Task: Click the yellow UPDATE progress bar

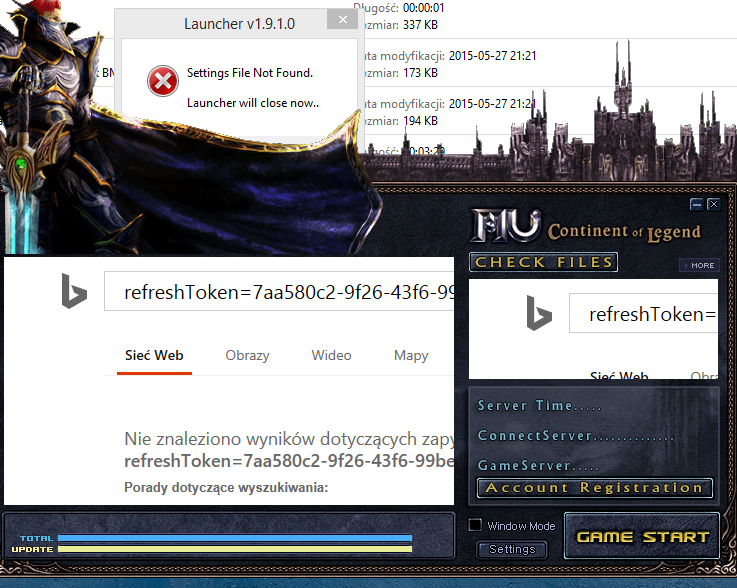Action: click(x=235, y=549)
